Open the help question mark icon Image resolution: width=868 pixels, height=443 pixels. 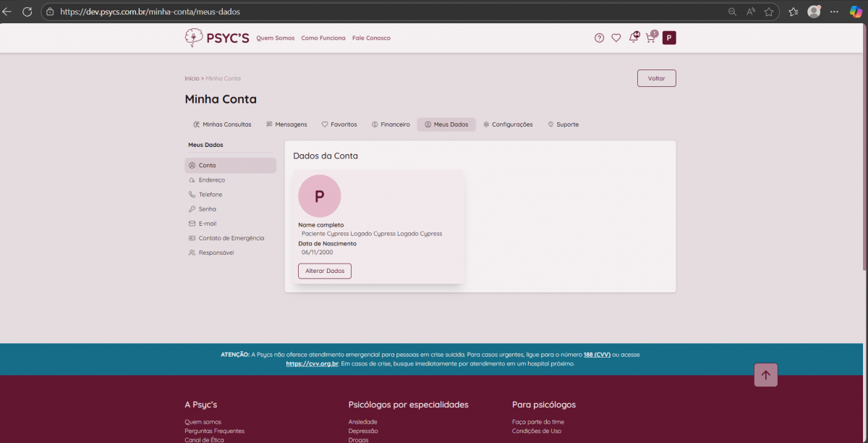tap(599, 38)
